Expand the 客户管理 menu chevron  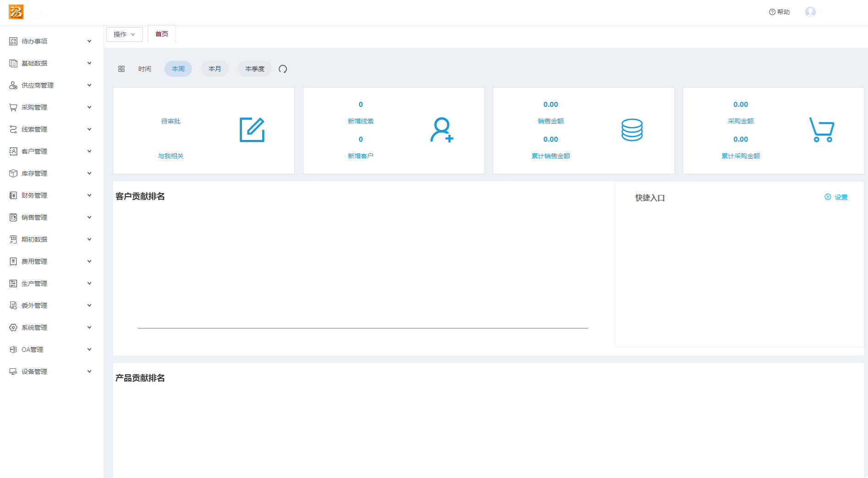point(89,151)
